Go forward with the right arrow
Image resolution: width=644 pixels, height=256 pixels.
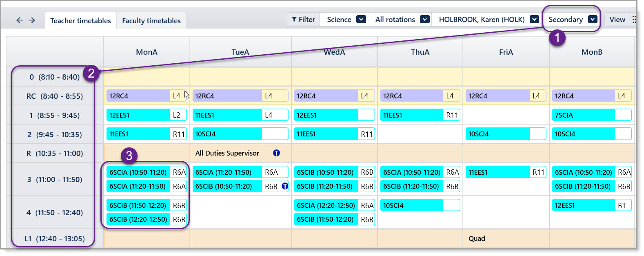(32, 20)
